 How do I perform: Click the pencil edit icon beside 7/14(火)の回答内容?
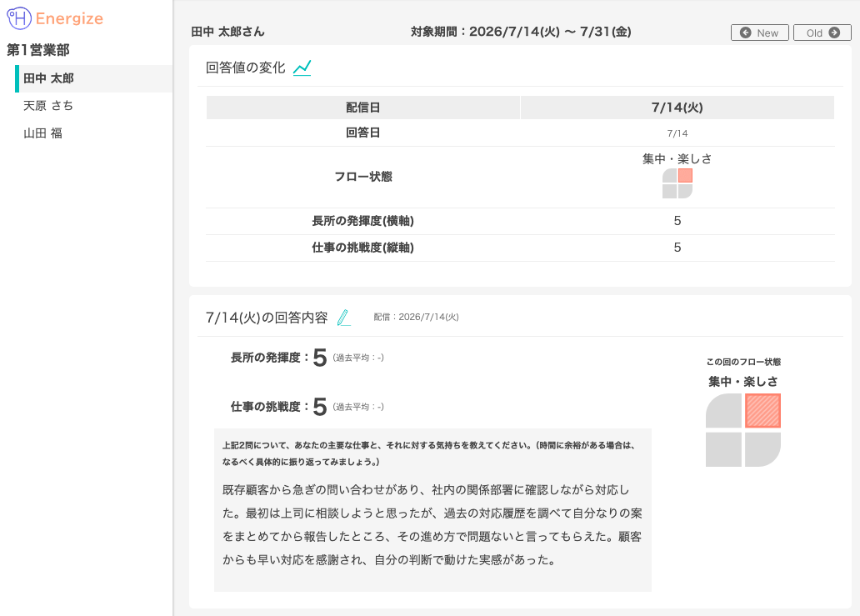point(344,318)
